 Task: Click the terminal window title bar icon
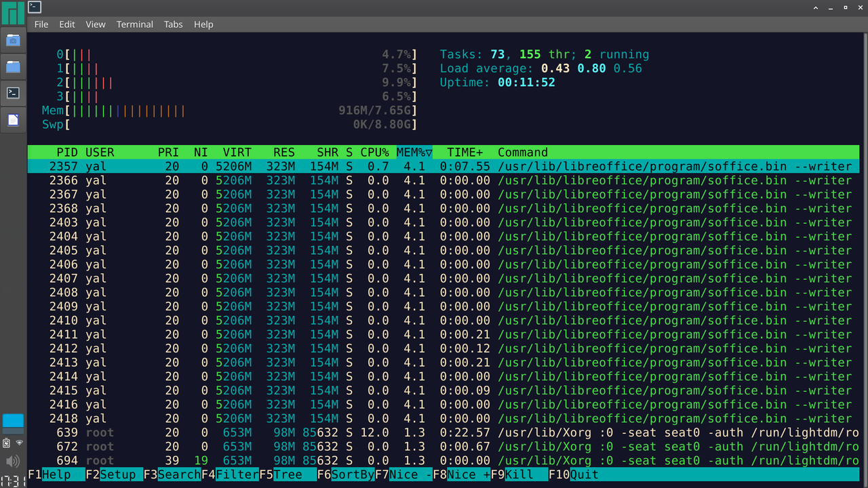click(35, 7)
